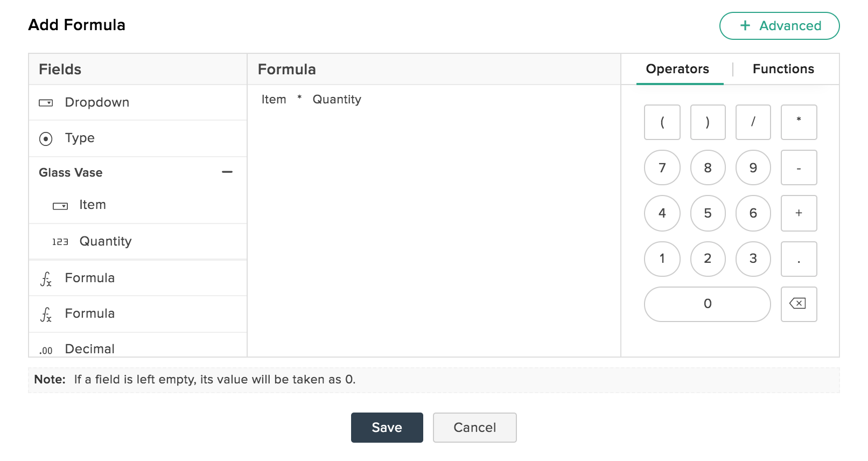868x461 pixels.
Task: Switch to the Functions tab
Action: pyautogui.click(x=783, y=69)
